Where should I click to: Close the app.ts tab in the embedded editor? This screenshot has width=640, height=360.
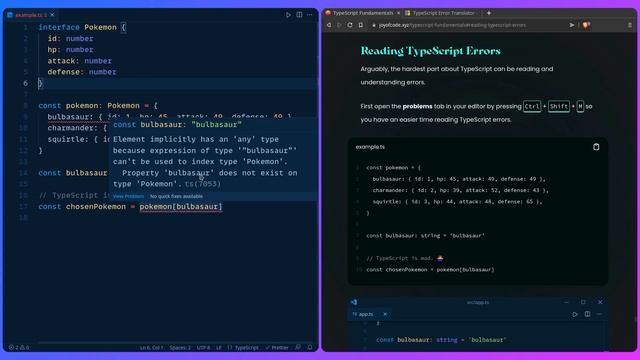(385, 314)
